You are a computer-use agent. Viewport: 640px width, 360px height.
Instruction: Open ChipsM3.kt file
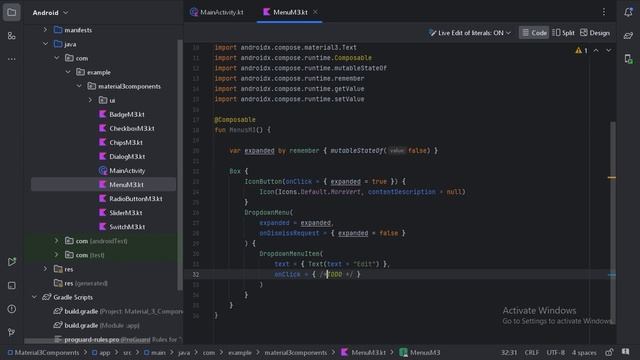[x=121, y=142]
